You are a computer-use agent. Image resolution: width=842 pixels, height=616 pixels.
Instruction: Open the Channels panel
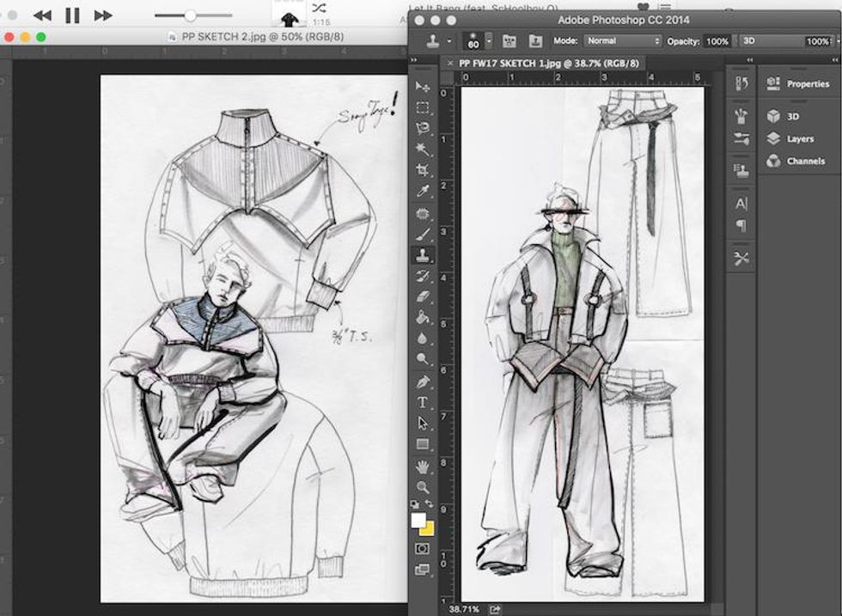804,161
